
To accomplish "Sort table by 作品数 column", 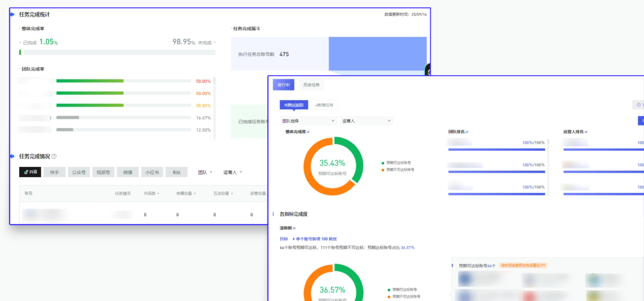I will [x=151, y=193].
